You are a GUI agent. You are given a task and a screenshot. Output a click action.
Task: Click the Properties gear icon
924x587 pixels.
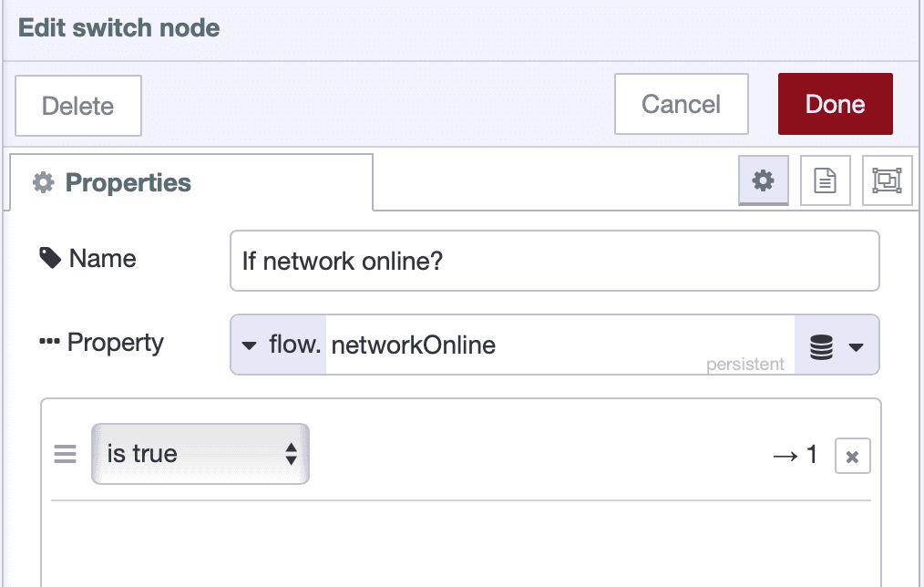[x=763, y=180]
